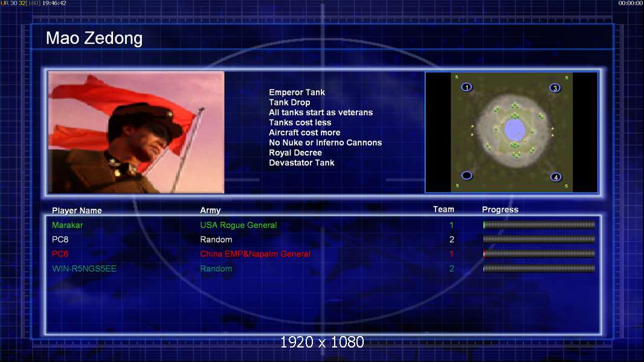Click the Emperor Tank ability text
644x362 pixels.
point(297,92)
